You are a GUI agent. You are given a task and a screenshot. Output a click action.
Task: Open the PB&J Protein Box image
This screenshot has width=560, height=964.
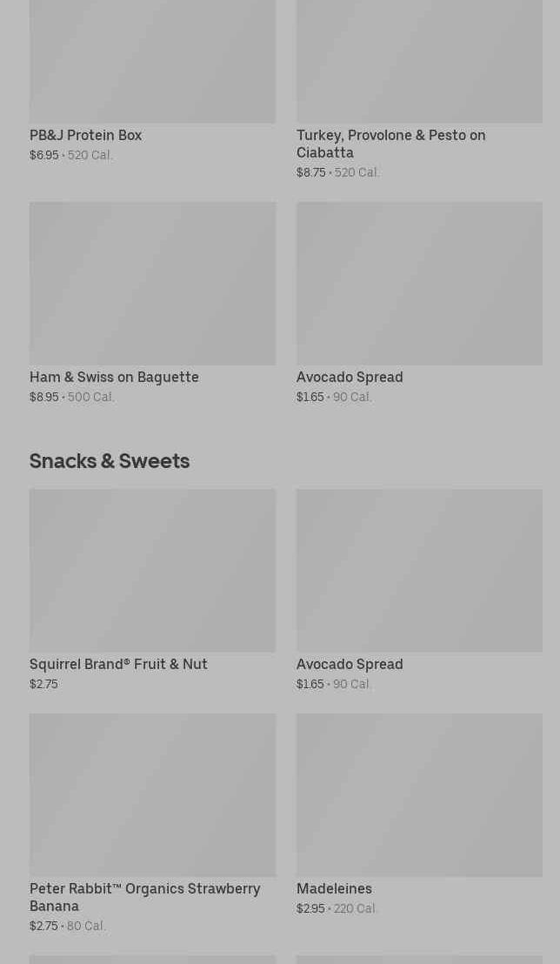[152, 61]
